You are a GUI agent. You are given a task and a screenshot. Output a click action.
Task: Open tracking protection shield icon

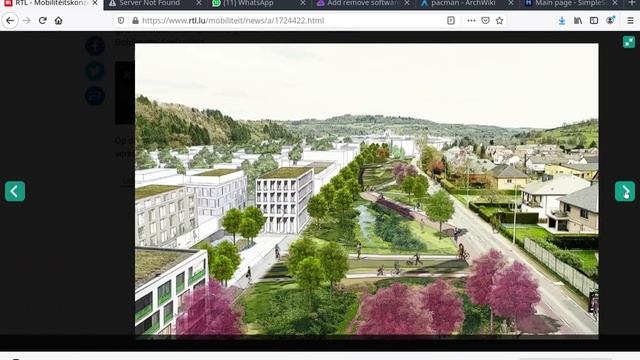pyautogui.click(x=121, y=20)
